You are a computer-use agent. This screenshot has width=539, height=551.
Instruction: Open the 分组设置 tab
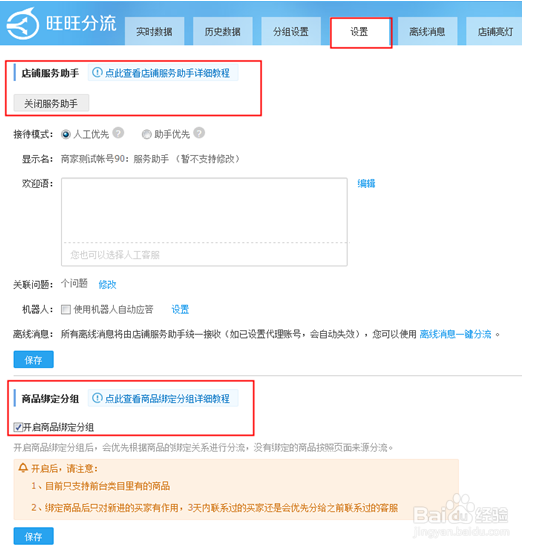pos(291,32)
